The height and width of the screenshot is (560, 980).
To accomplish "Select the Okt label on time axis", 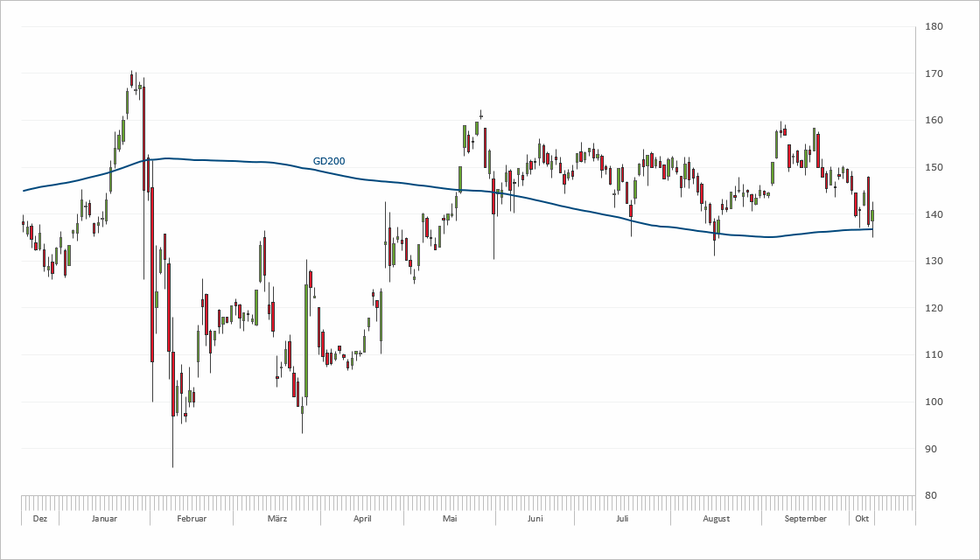I will point(861,519).
